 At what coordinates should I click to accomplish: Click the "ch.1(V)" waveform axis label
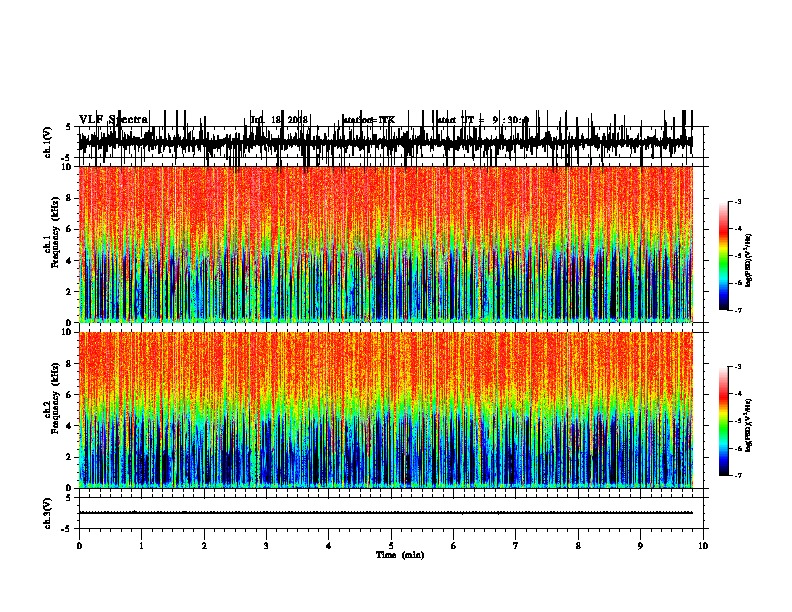pos(47,142)
